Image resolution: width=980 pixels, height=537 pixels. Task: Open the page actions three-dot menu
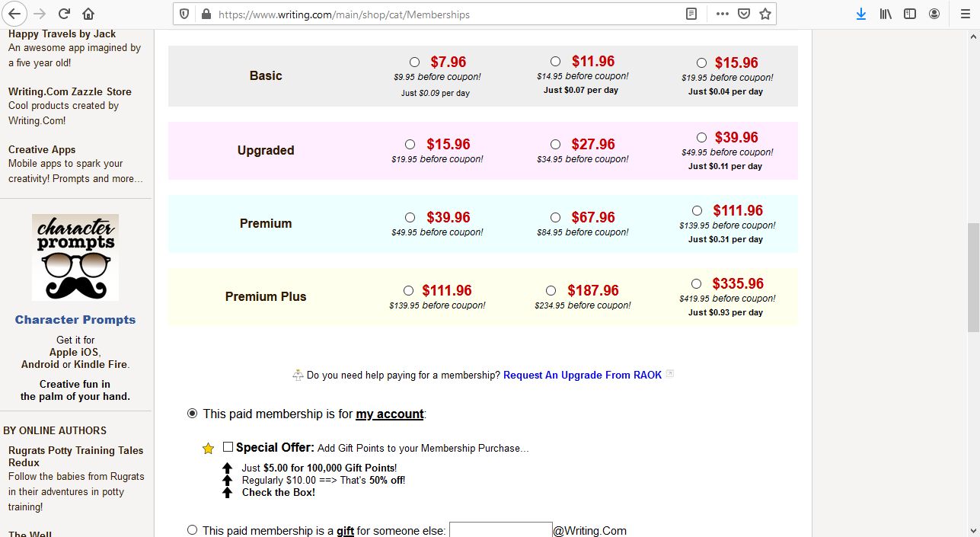coord(722,14)
